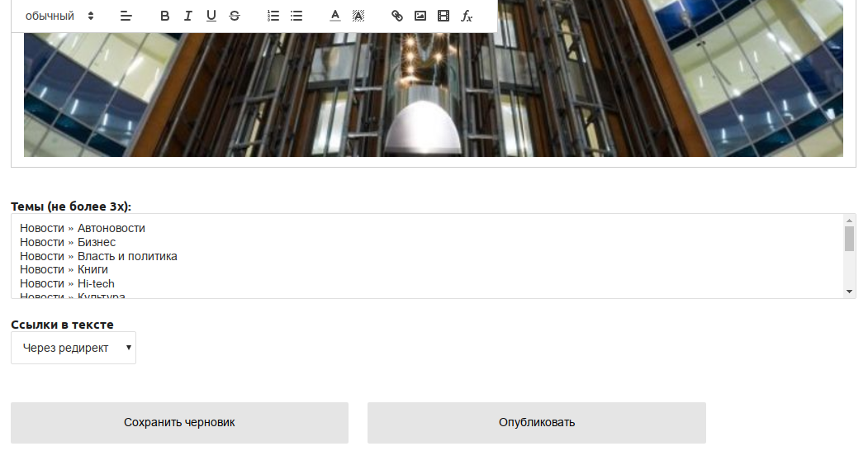The height and width of the screenshot is (470, 868).
Task: Toggle bold formatting
Action: tap(164, 16)
